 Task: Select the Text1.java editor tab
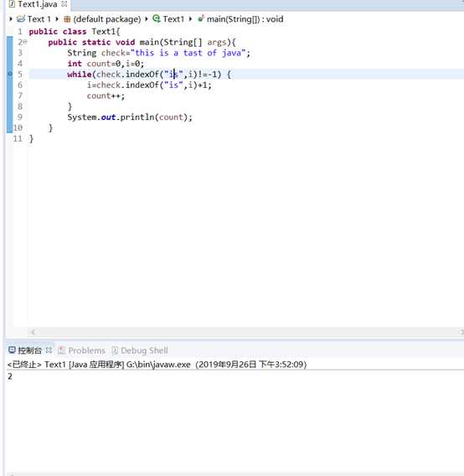tap(38, 4)
